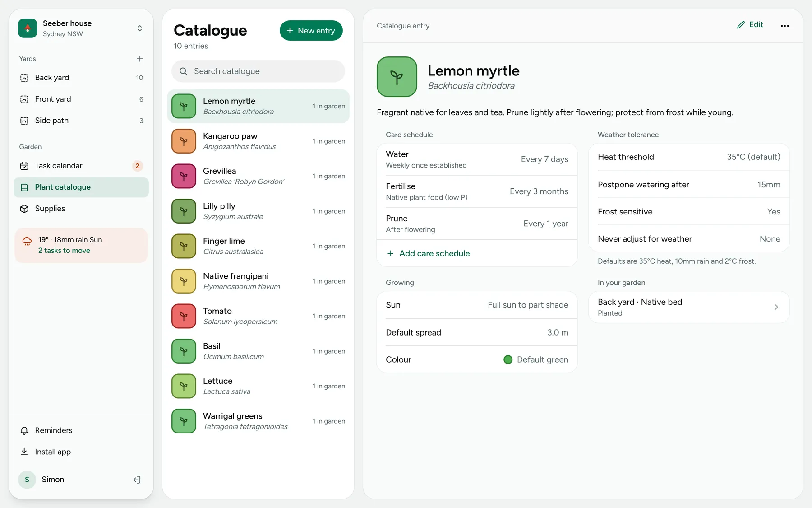Click the Postpone watering after 15mm value
Viewport: 812px width, 508px height.
[x=769, y=185]
